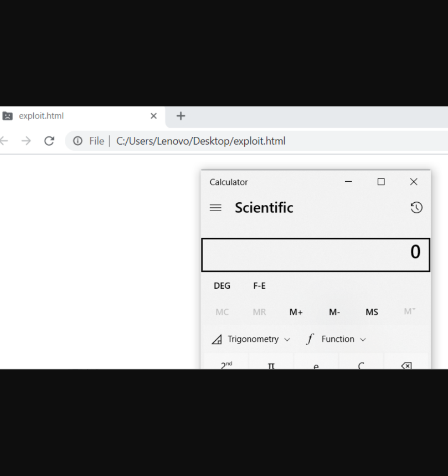Reload the exploit.html page
Viewport: 448px width, 476px height.
49,141
